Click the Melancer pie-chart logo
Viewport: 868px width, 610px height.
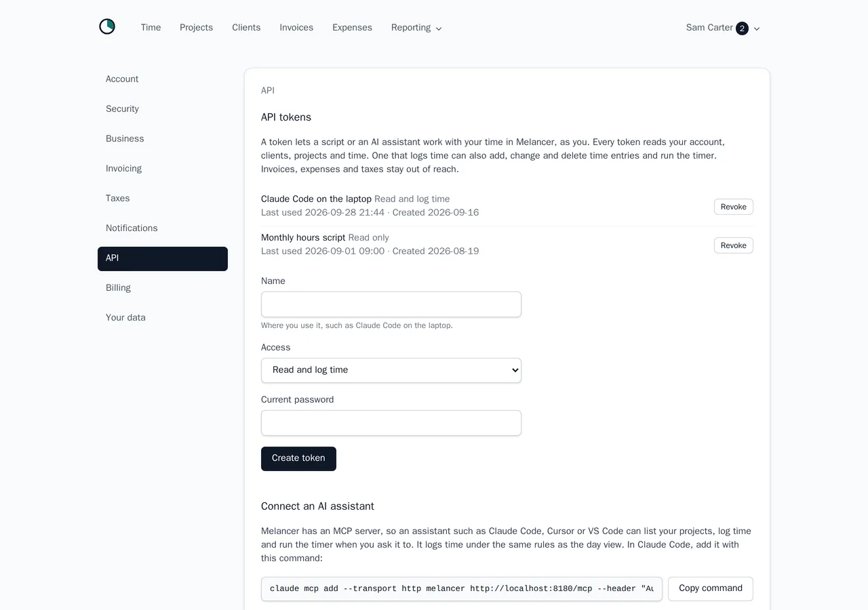pos(107,27)
